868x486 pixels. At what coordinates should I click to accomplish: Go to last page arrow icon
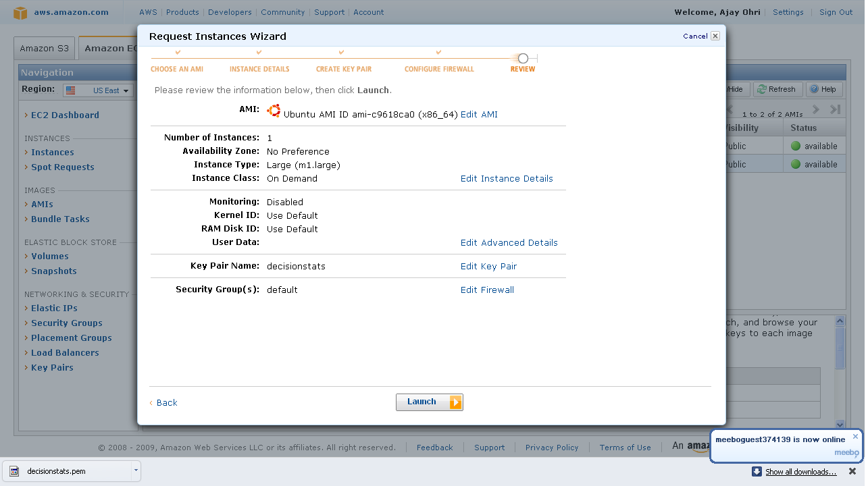[x=836, y=109]
